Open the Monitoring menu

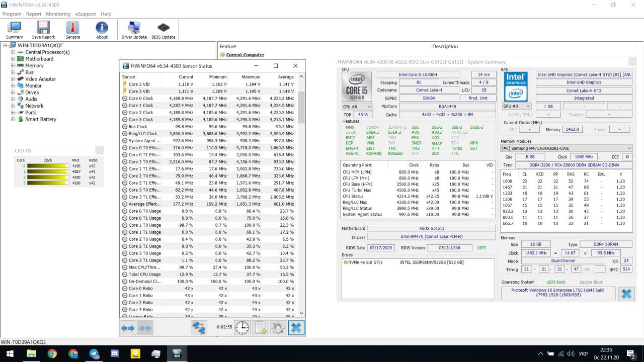58,14
